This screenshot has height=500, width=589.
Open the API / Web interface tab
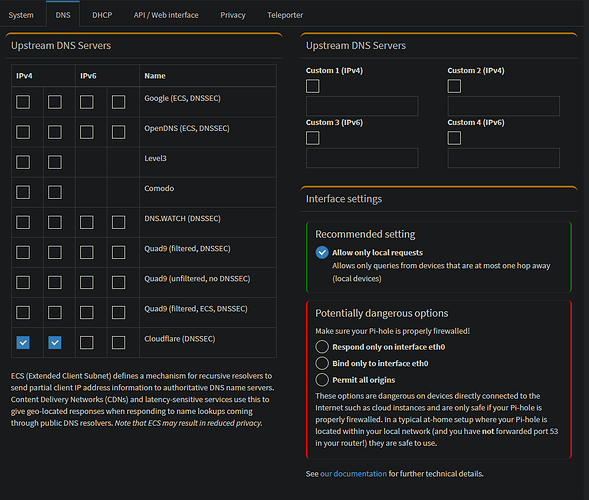[x=166, y=15]
